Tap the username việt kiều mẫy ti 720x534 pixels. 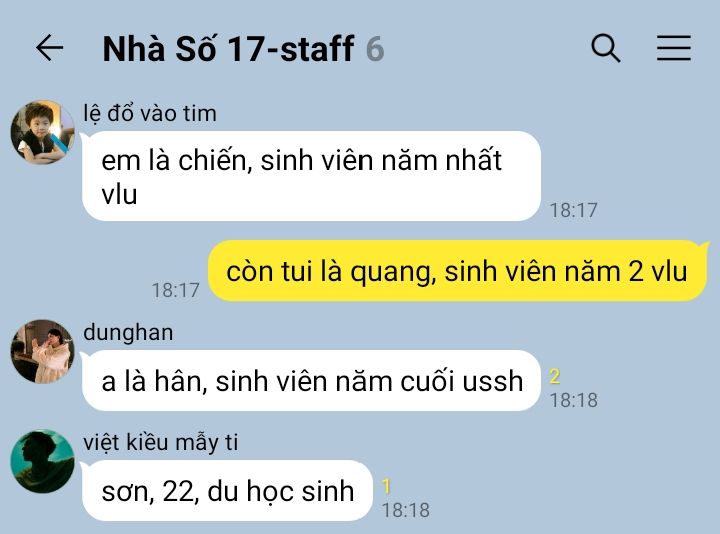[x=161, y=442]
